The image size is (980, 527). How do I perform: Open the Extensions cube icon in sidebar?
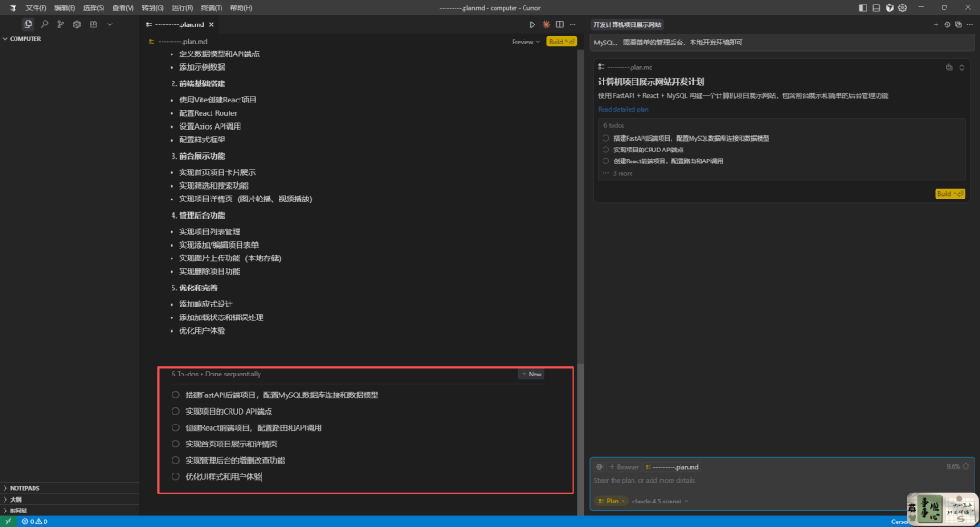77,24
